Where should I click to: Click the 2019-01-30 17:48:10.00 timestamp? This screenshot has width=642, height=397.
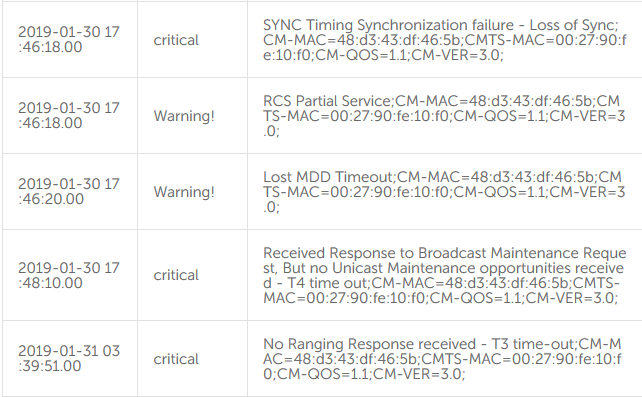point(69,275)
